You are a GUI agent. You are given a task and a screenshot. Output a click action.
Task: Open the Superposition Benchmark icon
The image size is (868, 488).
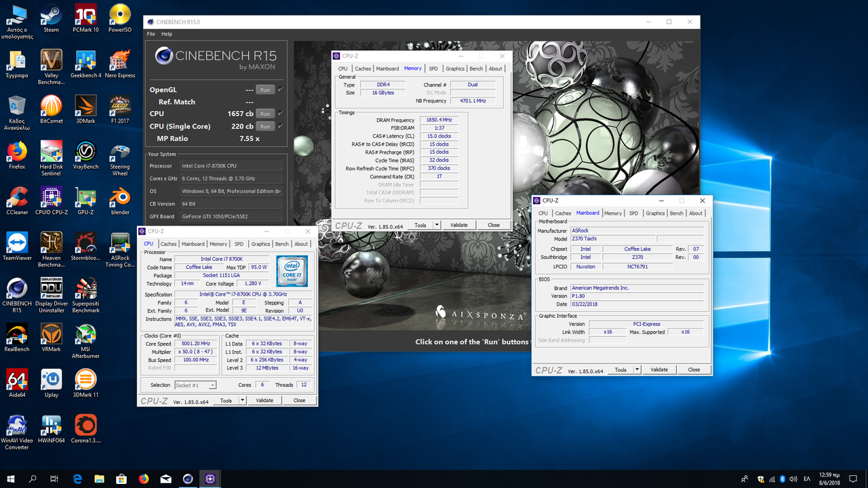85,294
